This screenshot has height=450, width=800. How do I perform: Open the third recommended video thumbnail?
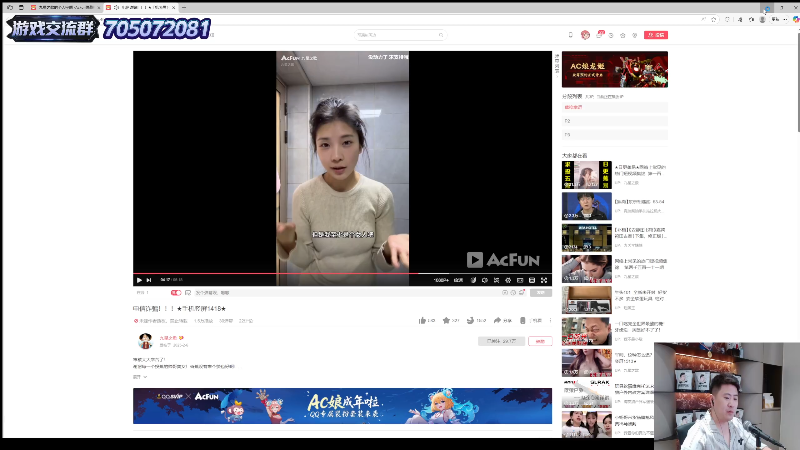click(x=587, y=237)
